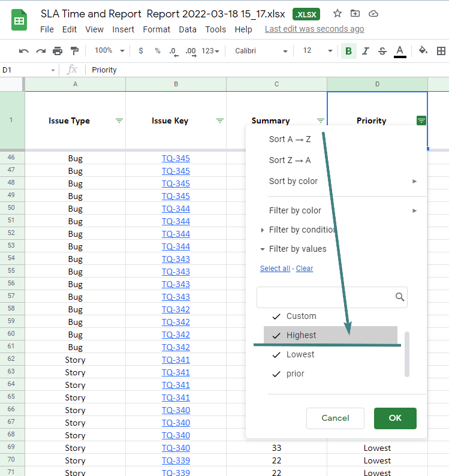Choose Sort A → Z option
Screen dimensions: 449x476
click(290, 139)
